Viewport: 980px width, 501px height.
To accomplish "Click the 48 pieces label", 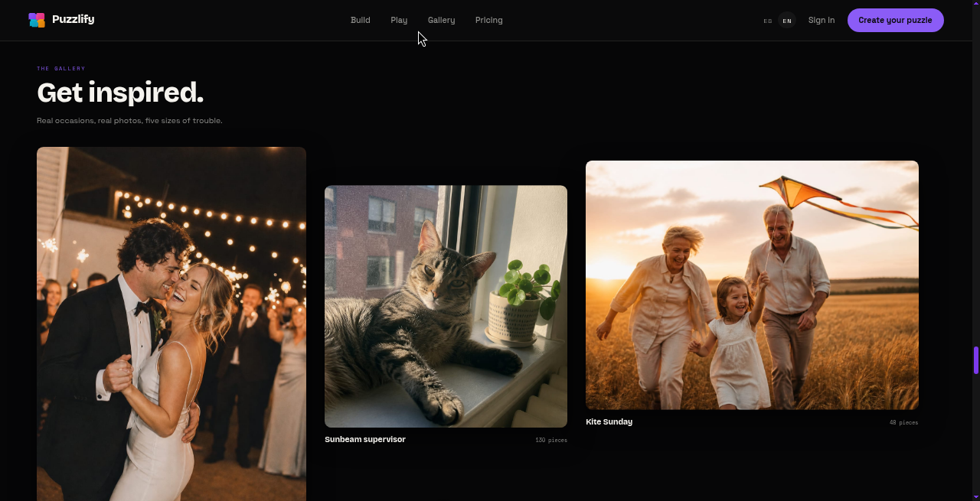I will point(904,422).
